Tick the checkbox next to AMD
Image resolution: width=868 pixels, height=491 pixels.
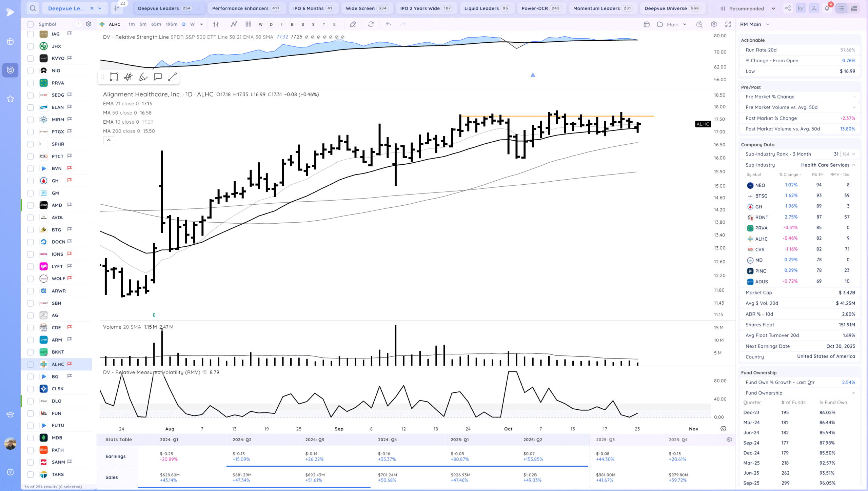click(31, 205)
